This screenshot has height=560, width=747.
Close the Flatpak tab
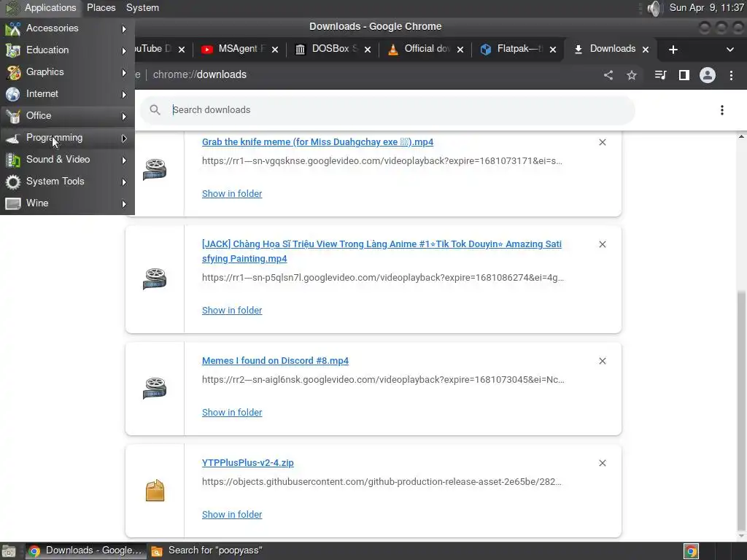pyautogui.click(x=553, y=50)
